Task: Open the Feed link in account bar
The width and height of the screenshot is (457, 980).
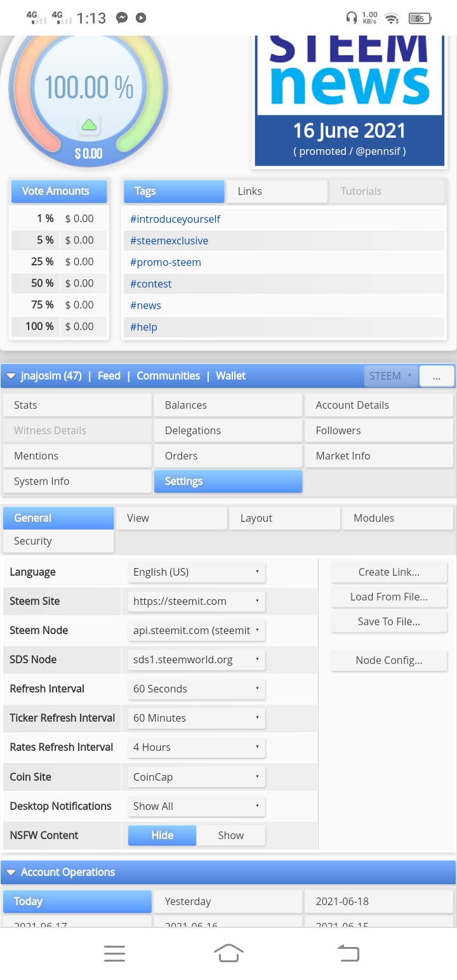Action: 109,376
